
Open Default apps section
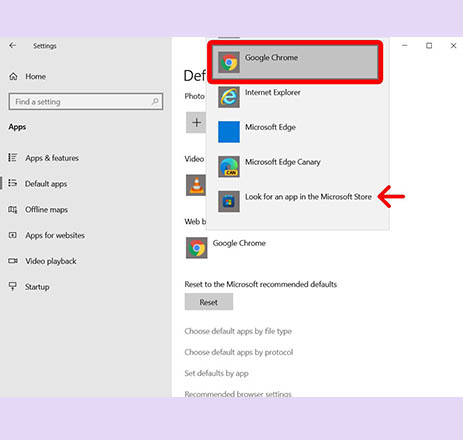tap(46, 184)
